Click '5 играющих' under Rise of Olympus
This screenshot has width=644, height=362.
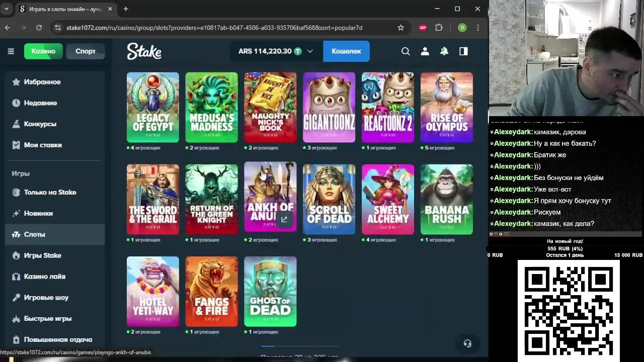click(x=440, y=148)
